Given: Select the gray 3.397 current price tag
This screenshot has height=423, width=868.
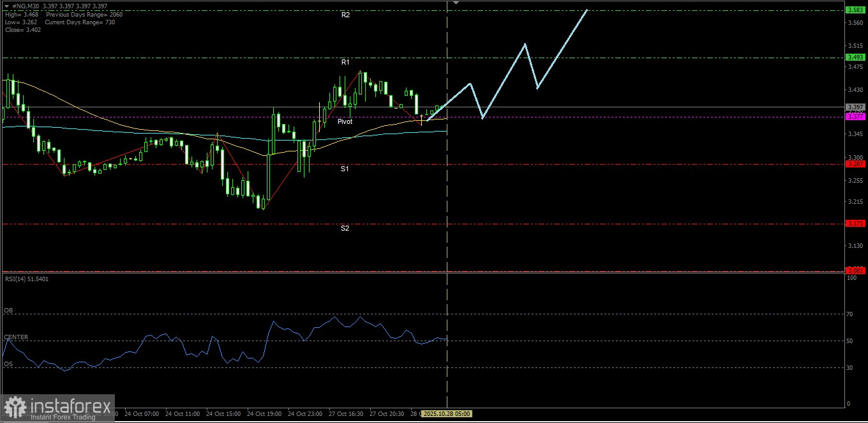Looking at the screenshot, I should (855, 107).
